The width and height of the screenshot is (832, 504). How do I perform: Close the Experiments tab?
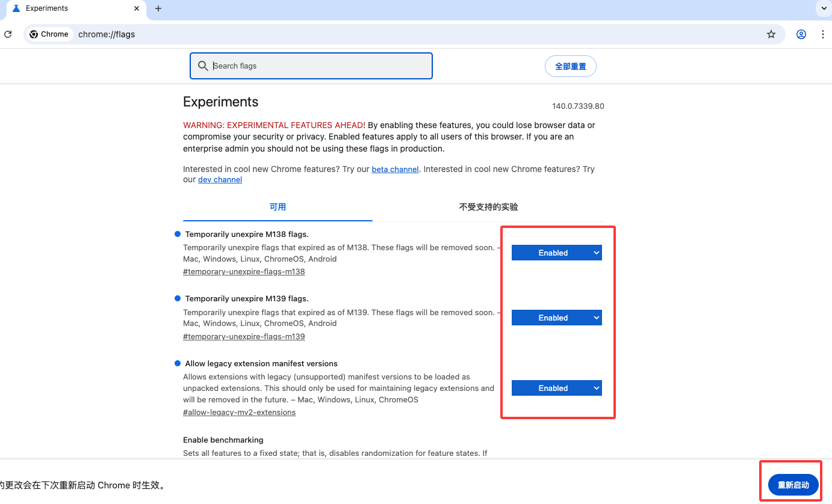(x=137, y=8)
